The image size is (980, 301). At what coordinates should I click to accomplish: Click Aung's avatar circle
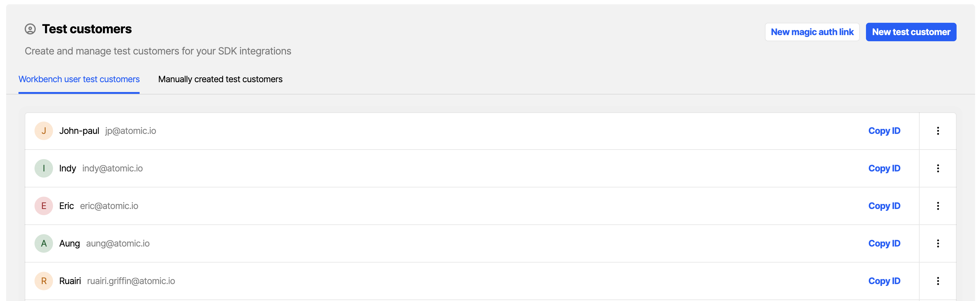coord(44,243)
